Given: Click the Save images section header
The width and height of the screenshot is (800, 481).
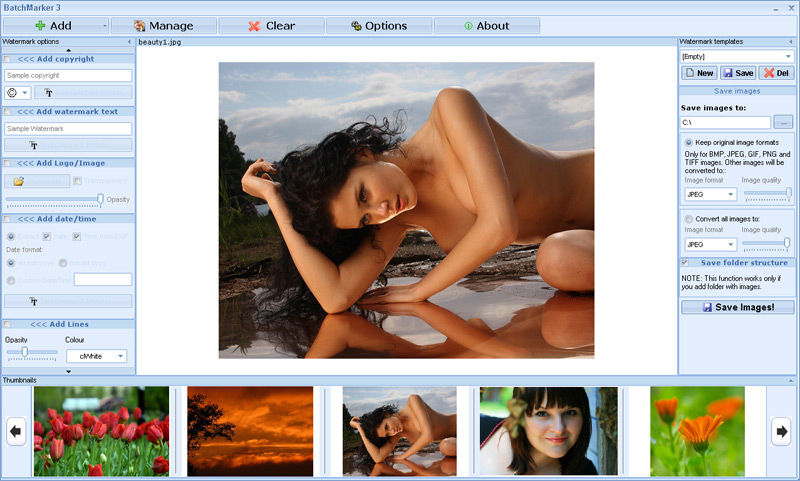Looking at the screenshot, I should (737, 91).
